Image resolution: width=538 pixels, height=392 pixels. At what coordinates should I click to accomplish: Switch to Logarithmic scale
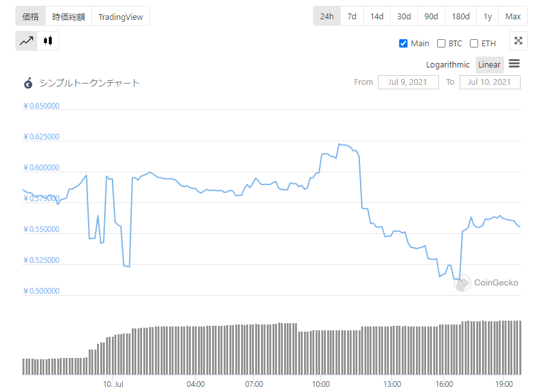coord(448,64)
